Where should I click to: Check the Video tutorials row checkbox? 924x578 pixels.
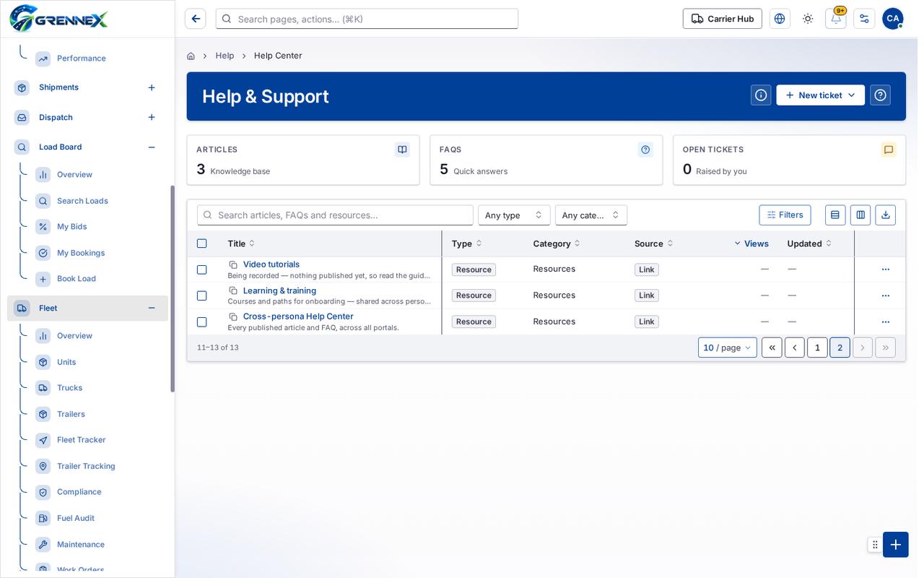click(202, 269)
